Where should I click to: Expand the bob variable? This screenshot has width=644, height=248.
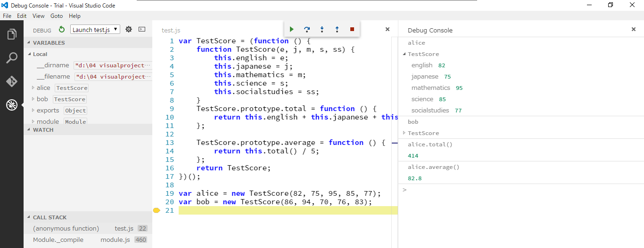click(33, 99)
